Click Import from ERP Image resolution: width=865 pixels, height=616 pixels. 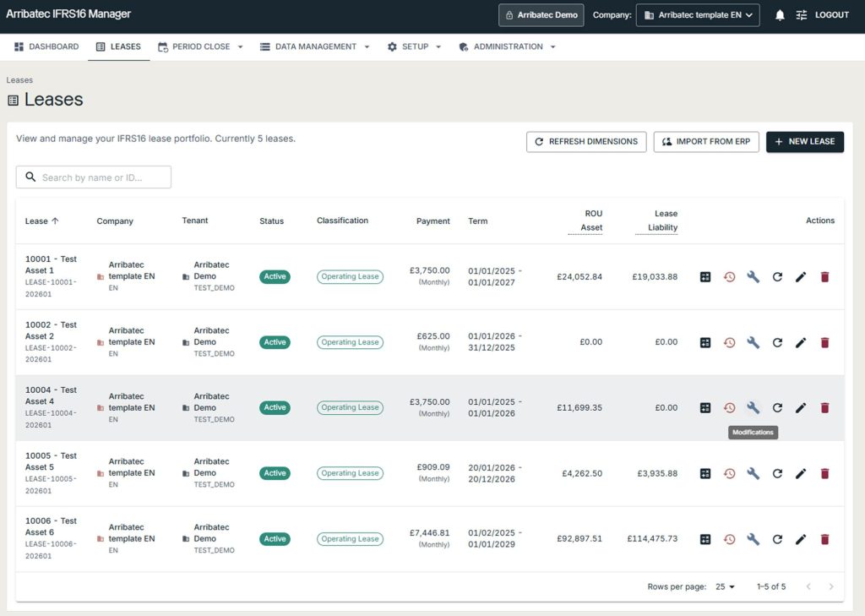click(706, 142)
